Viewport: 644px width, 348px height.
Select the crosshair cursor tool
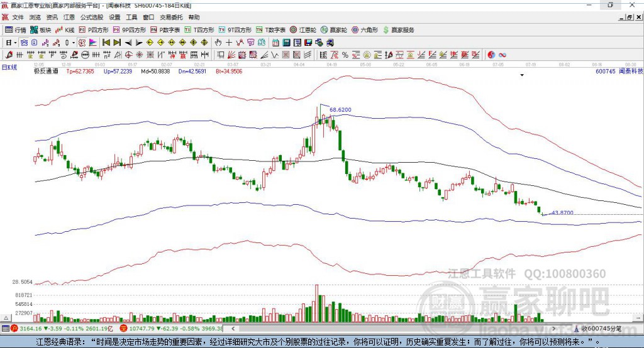(229, 43)
